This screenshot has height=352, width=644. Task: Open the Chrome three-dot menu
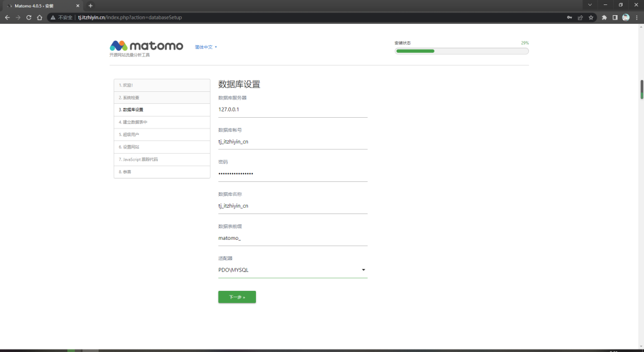[x=636, y=18]
